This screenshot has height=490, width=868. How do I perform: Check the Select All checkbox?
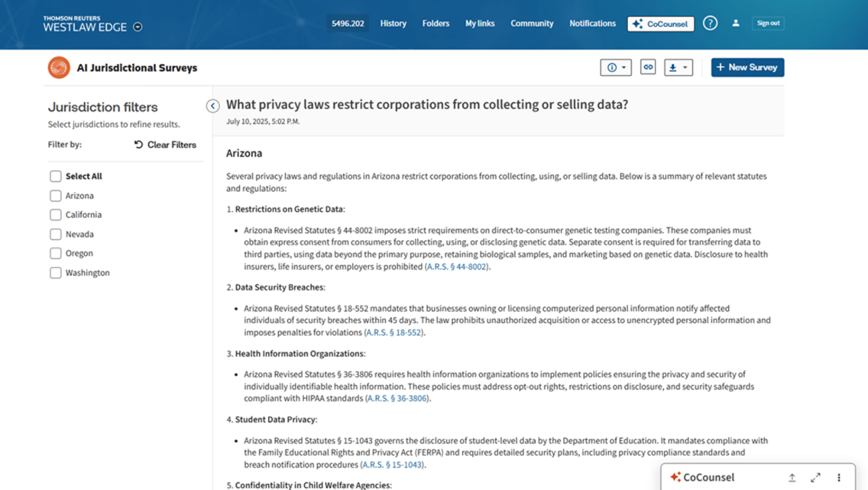point(56,176)
